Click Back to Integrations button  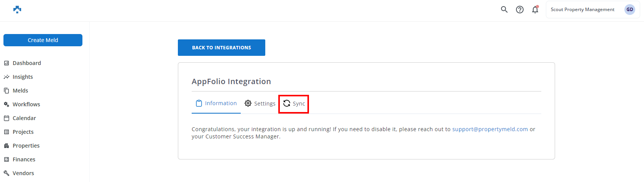pyautogui.click(x=221, y=48)
